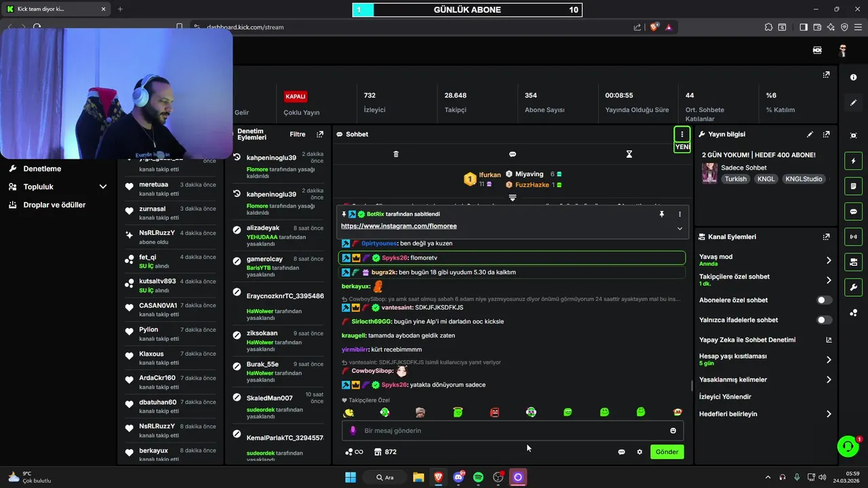Click the hourglass icon in chat toolbar

(629, 155)
